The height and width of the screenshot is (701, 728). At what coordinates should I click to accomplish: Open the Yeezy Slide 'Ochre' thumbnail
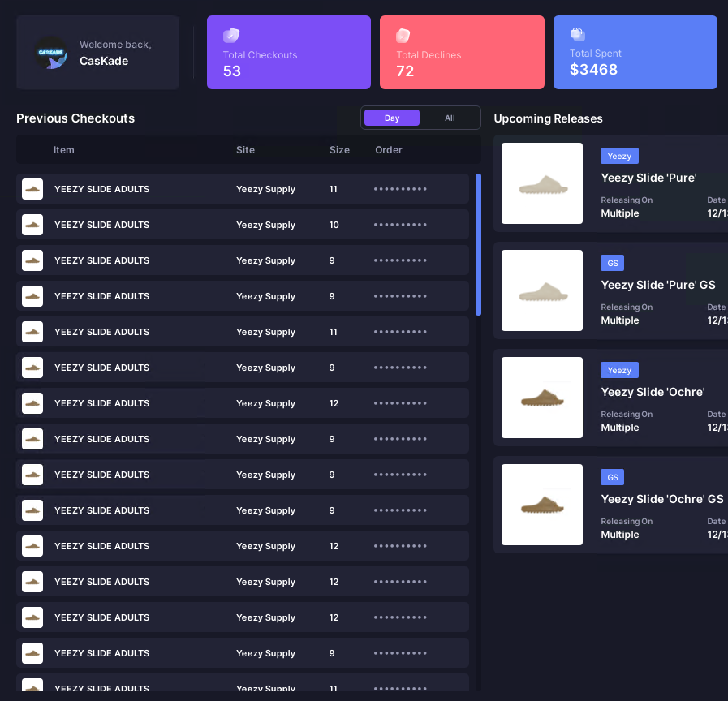(542, 398)
